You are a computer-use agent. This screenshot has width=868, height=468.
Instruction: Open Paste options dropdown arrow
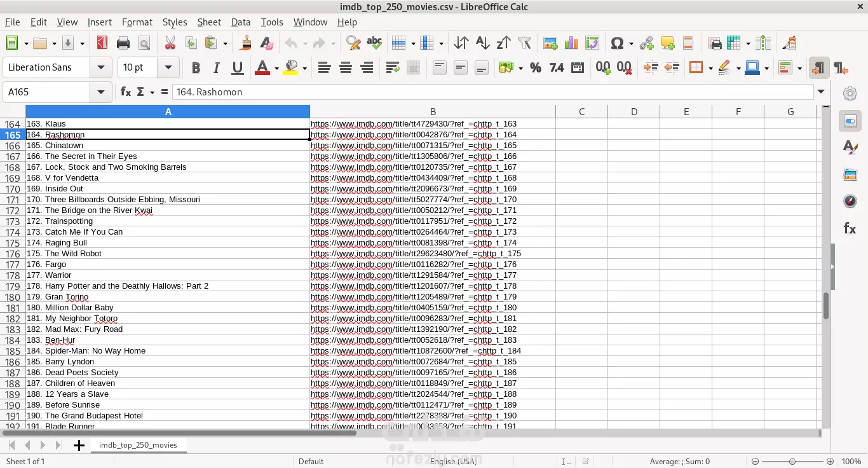click(225, 44)
